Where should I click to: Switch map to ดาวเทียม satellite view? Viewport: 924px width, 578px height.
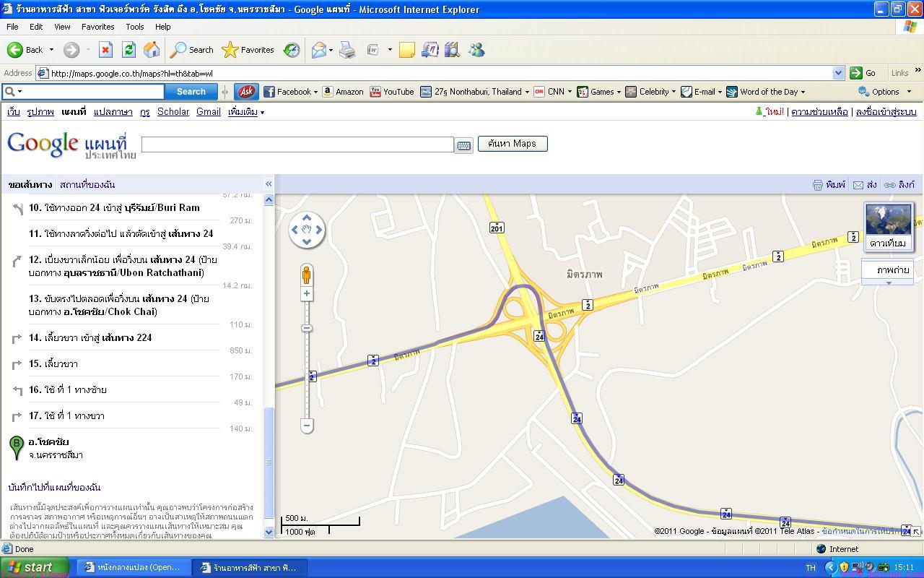(888, 227)
